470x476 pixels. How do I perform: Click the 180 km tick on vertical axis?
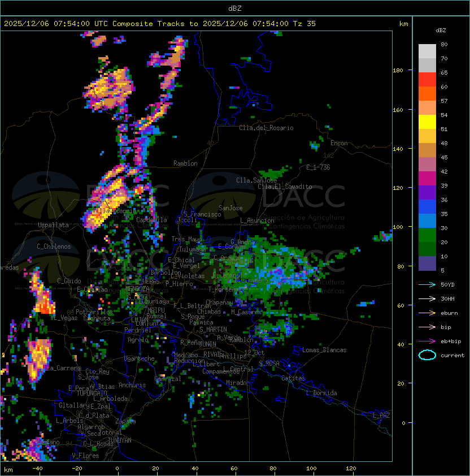pyautogui.click(x=398, y=70)
